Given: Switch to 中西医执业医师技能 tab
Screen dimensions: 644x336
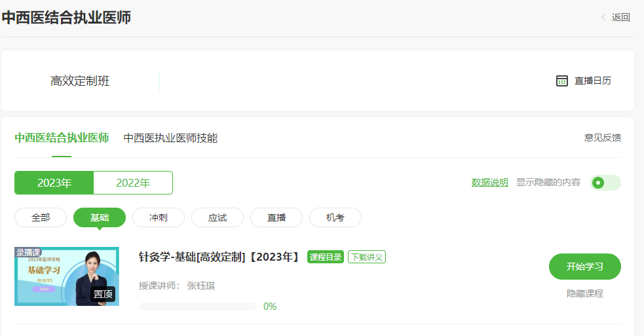Looking at the screenshot, I should 170,138.
